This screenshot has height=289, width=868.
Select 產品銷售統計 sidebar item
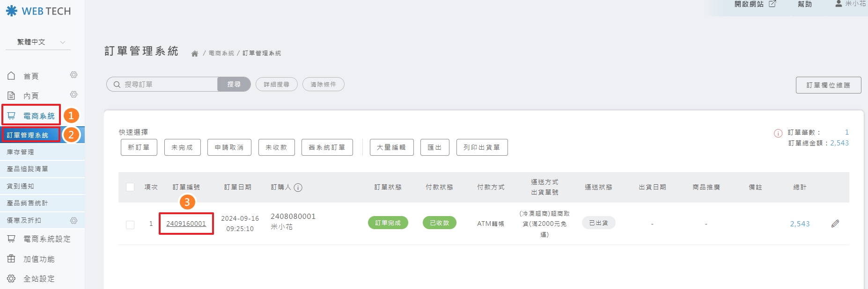[27, 203]
